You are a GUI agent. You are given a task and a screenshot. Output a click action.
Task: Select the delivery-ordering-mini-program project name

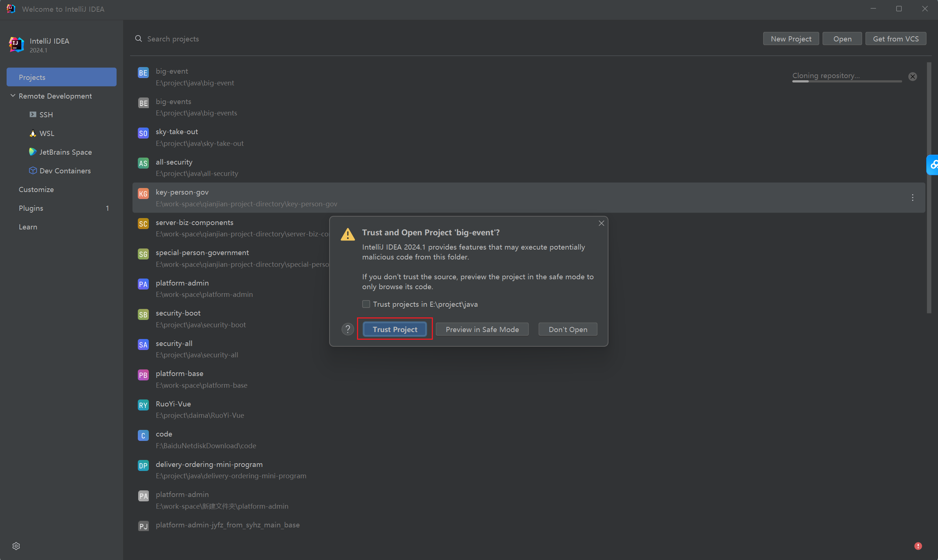coord(209,464)
